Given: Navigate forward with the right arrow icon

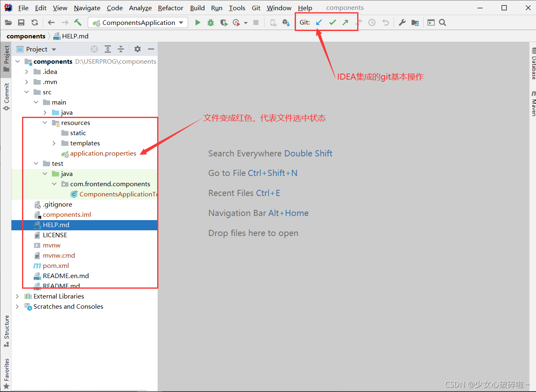Looking at the screenshot, I should click(x=65, y=22).
